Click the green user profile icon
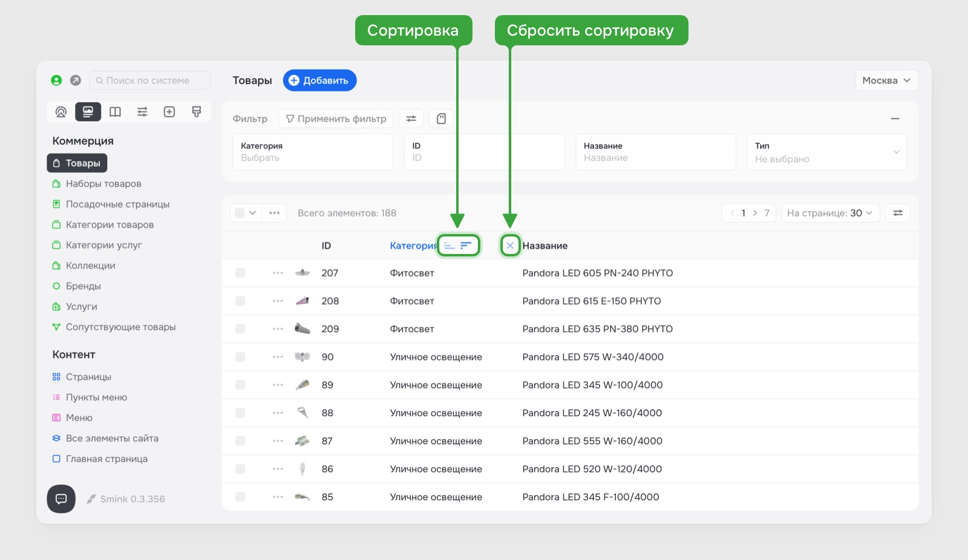The height and width of the screenshot is (560, 968). (x=56, y=80)
